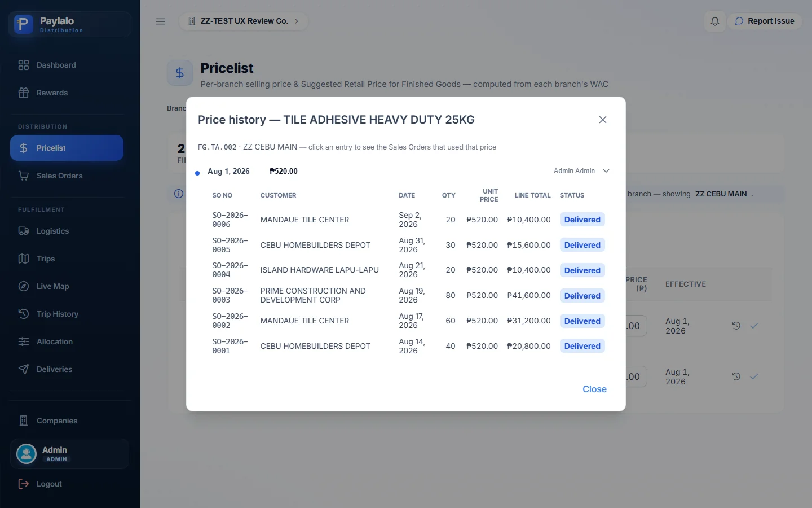Click the Pricelist dollar page icon
Viewport: 812px width, 508px height.
coord(180,73)
